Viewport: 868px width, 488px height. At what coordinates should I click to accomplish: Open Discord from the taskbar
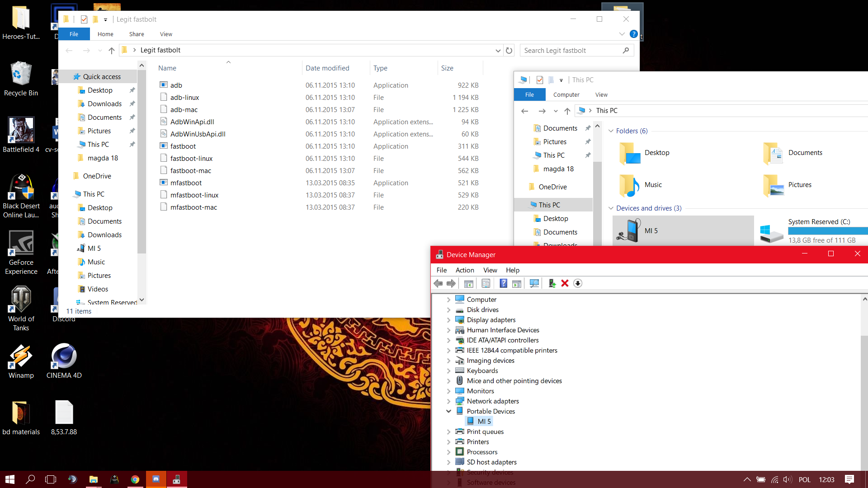tap(156, 479)
